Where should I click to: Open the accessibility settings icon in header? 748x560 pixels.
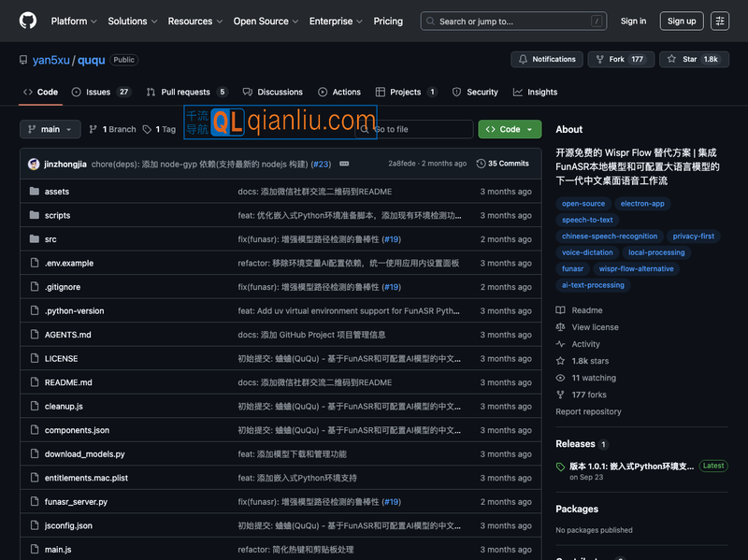(x=719, y=21)
